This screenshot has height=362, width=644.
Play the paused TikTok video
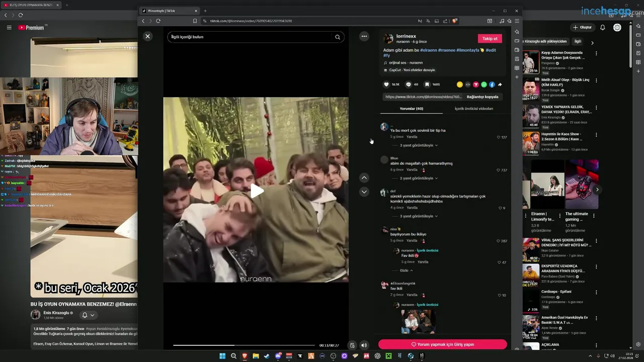click(257, 191)
